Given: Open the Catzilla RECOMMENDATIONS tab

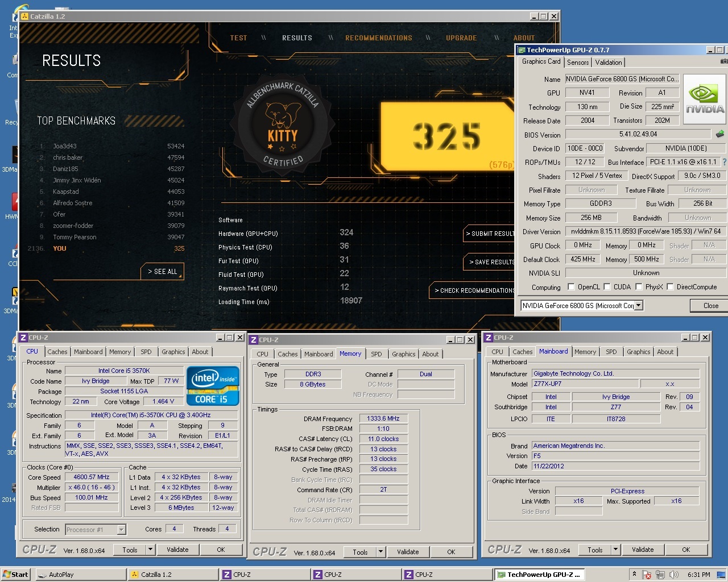Looking at the screenshot, I should 379,38.
